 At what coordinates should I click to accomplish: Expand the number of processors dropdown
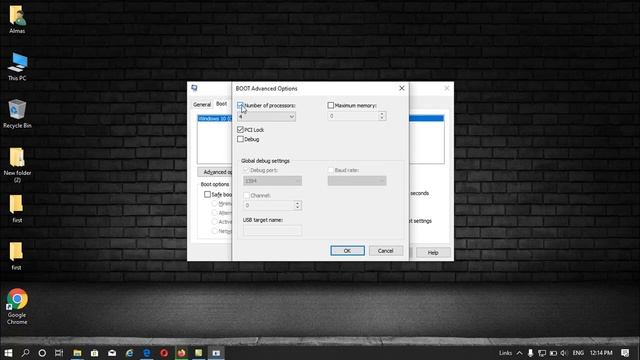click(267, 117)
